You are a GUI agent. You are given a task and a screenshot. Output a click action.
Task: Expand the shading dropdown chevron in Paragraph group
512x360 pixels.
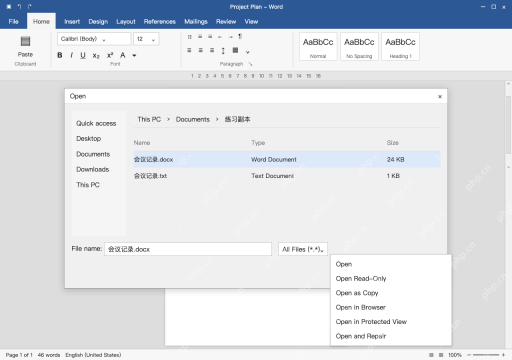pos(248,52)
